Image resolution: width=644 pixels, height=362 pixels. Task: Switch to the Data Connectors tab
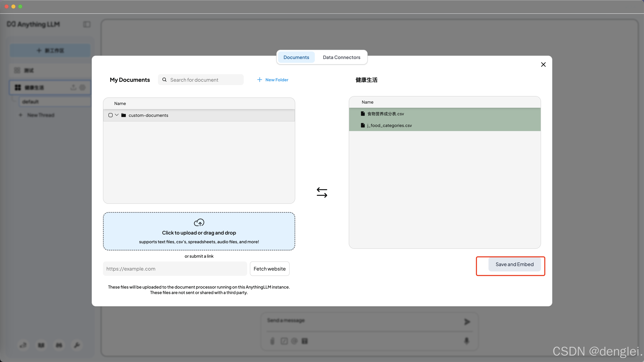341,57
